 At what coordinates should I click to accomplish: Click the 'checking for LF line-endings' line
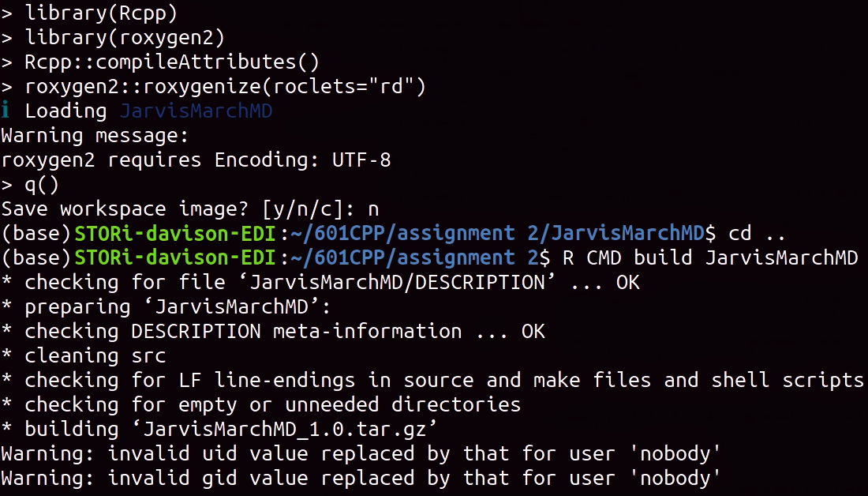[x=432, y=380]
